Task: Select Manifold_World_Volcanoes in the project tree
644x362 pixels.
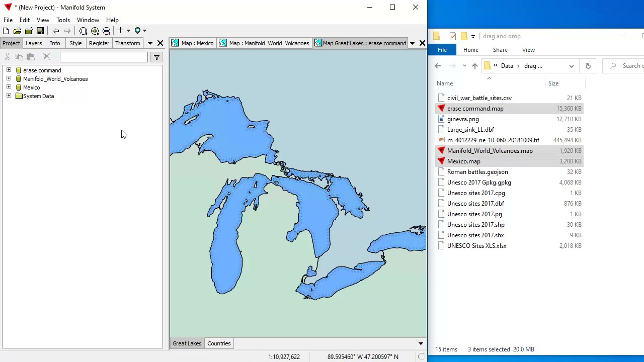Action: pyautogui.click(x=55, y=79)
